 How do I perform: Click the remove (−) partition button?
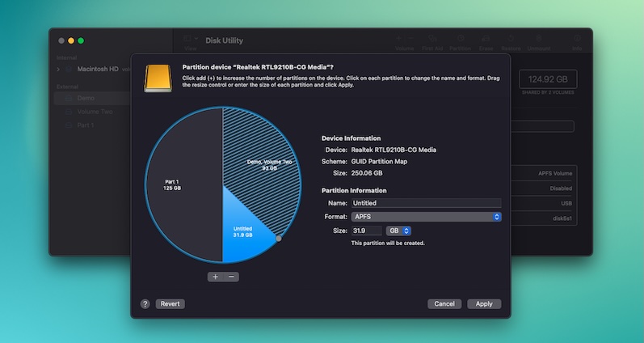pyautogui.click(x=231, y=277)
